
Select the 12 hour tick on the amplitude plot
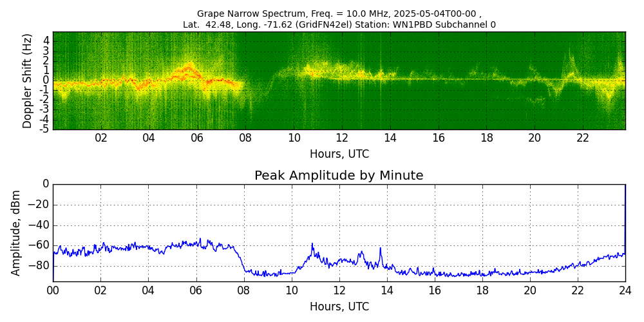click(x=339, y=290)
